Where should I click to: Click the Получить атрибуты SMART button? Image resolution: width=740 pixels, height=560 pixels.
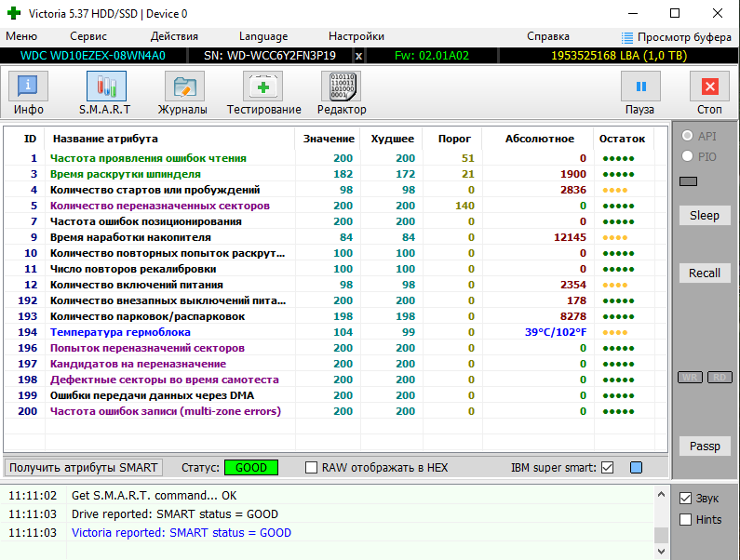[84, 467]
